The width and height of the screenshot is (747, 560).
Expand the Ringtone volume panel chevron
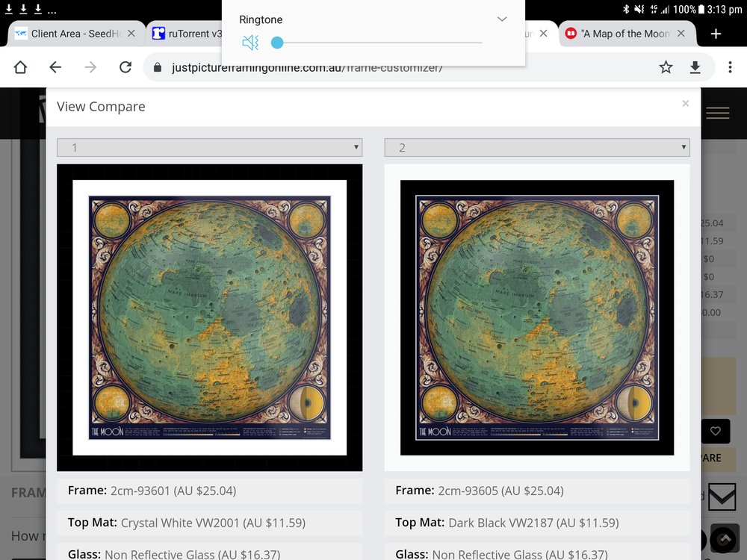(x=502, y=19)
